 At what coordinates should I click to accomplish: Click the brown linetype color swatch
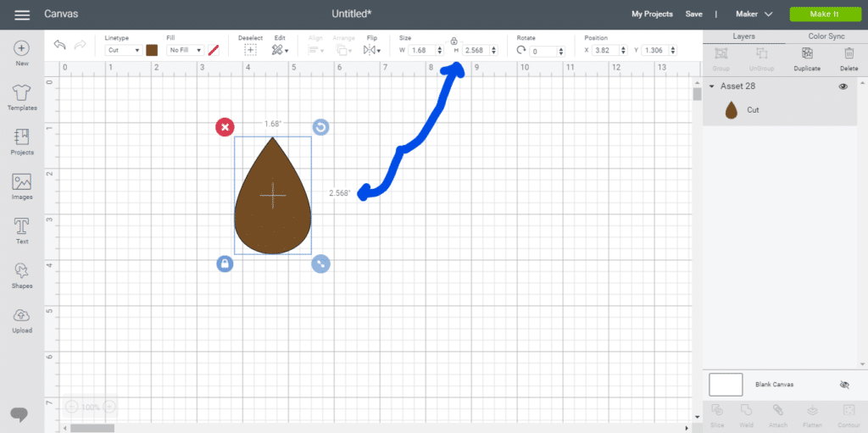coord(152,50)
